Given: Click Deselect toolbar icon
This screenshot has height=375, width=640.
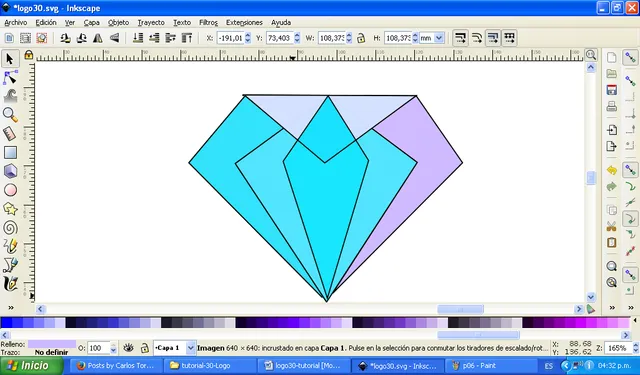Looking at the screenshot, I should 42,38.
